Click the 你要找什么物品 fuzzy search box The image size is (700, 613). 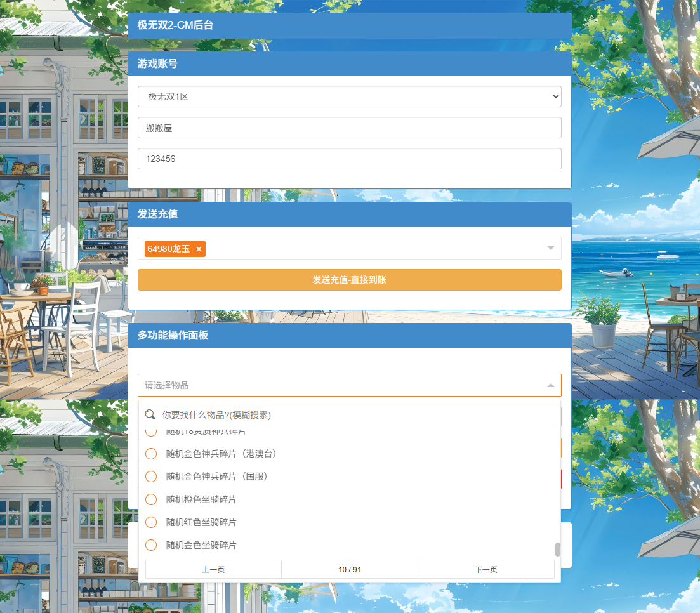pos(355,415)
